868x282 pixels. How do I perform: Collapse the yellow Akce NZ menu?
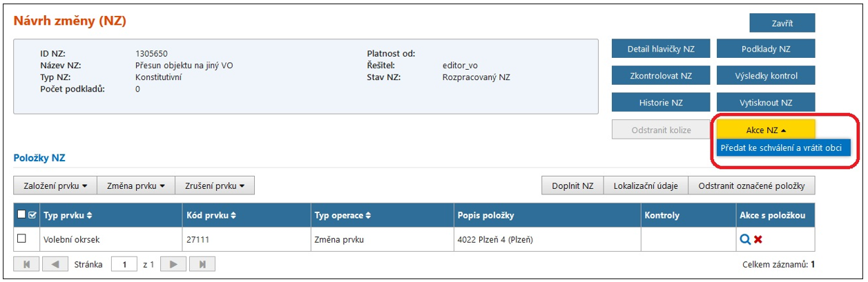coord(766,130)
